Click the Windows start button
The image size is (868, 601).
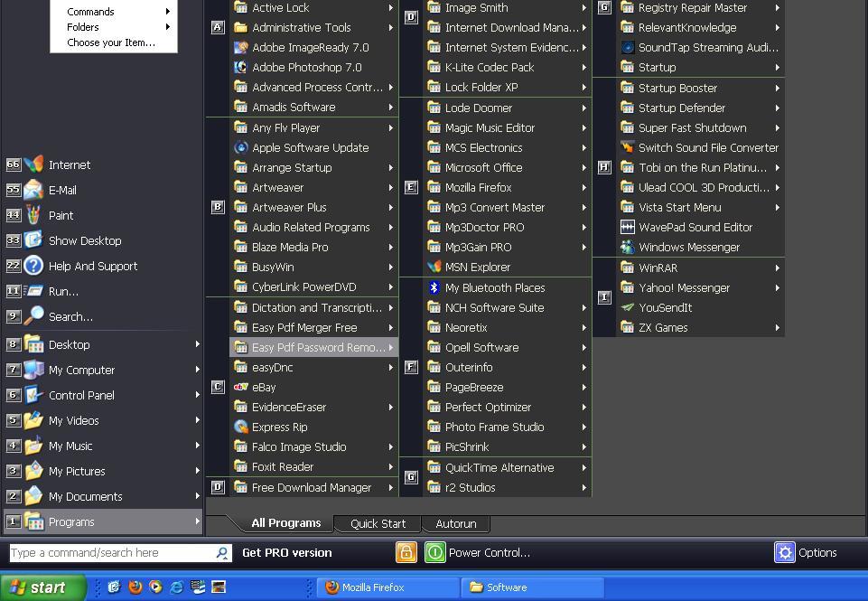(42, 587)
